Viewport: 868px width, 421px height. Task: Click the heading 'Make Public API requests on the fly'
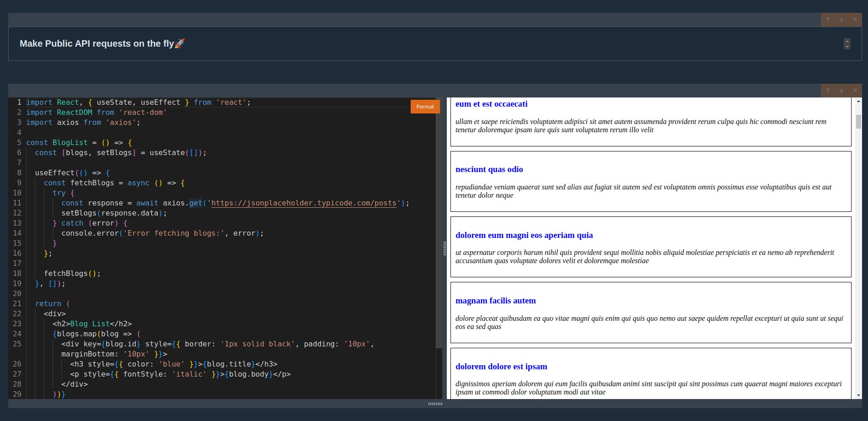[102, 43]
